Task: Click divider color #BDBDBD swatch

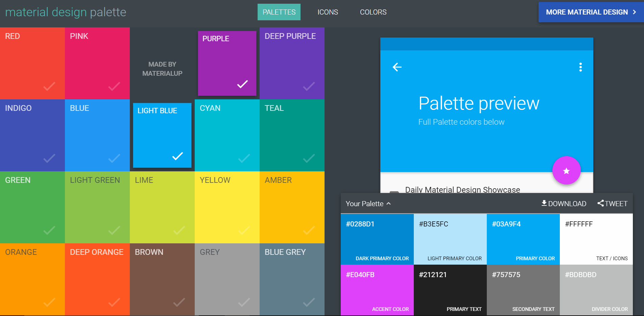Action: [x=596, y=290]
